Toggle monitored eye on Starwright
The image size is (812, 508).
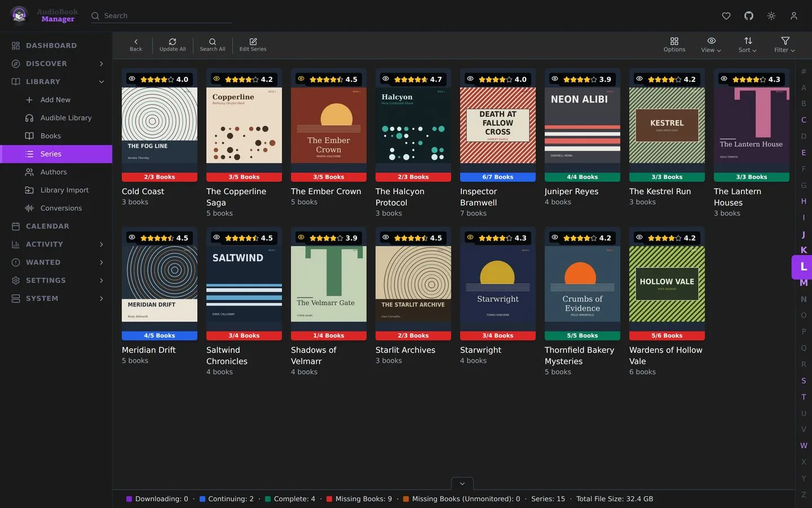[470, 238]
